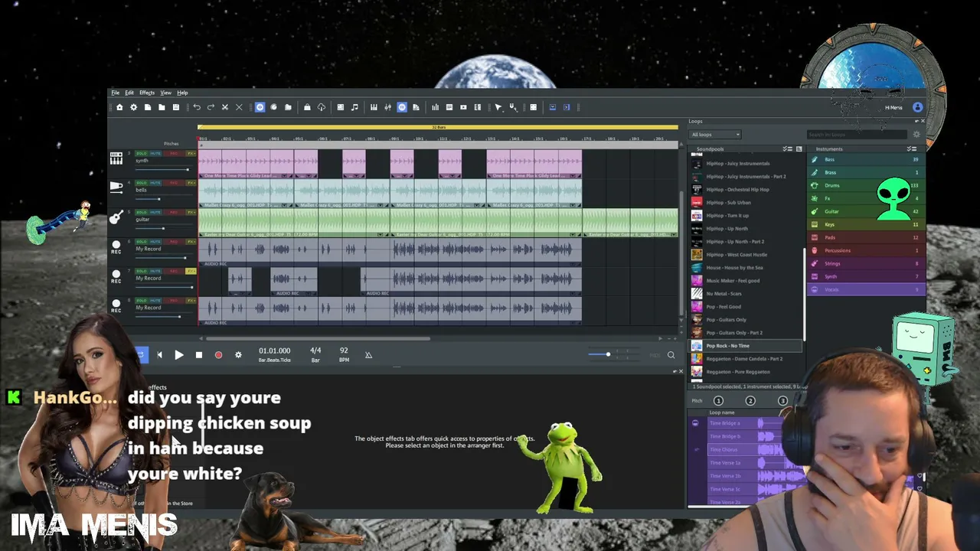Open the Edit menu
Image resolution: width=980 pixels, height=551 pixels.
(129, 93)
